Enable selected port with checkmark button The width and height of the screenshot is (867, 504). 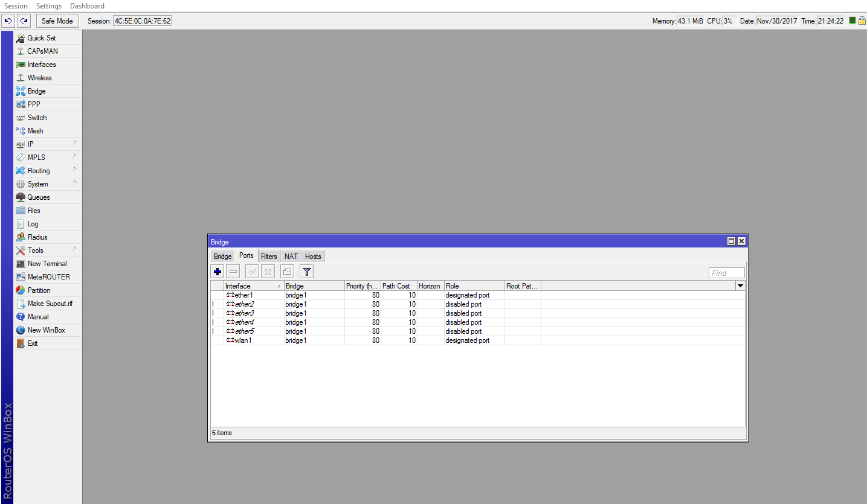(x=252, y=272)
